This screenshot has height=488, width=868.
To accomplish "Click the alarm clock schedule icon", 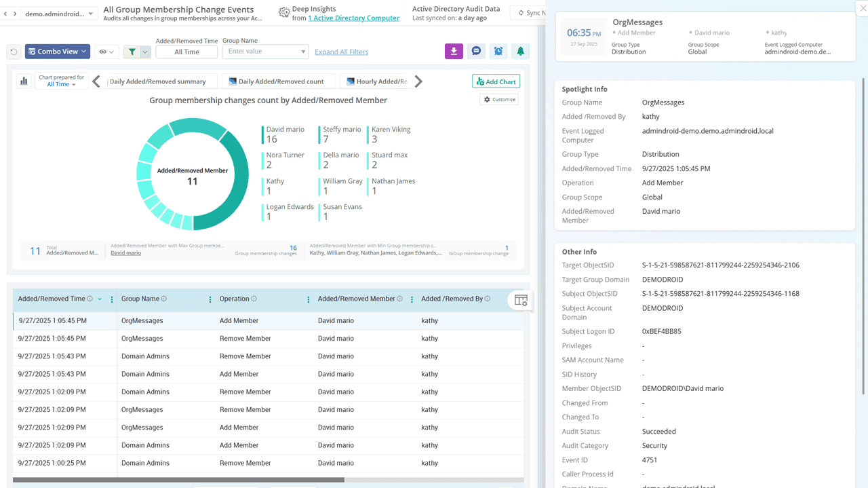I will click(x=498, y=52).
